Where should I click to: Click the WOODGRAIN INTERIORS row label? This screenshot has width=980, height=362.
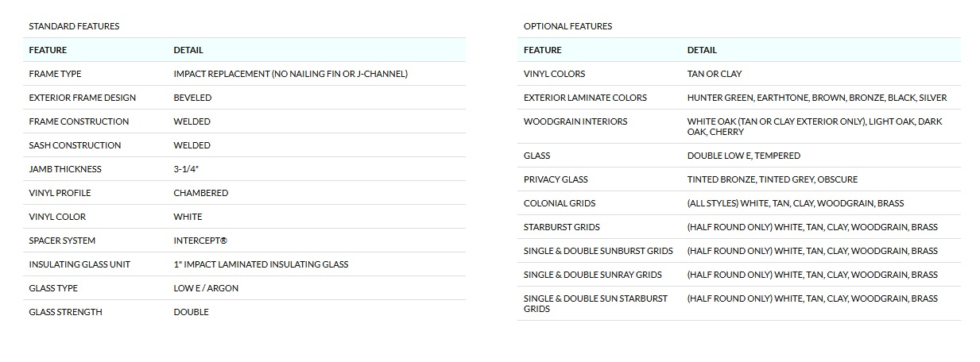click(575, 121)
